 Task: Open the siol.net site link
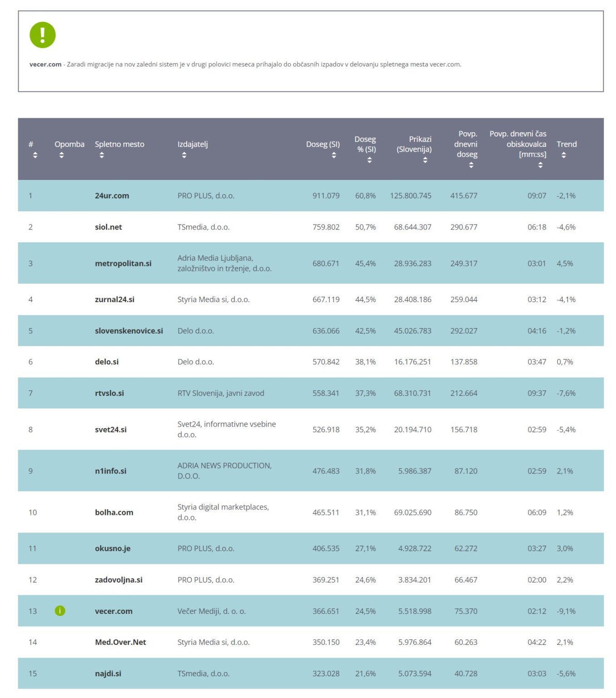(x=108, y=227)
